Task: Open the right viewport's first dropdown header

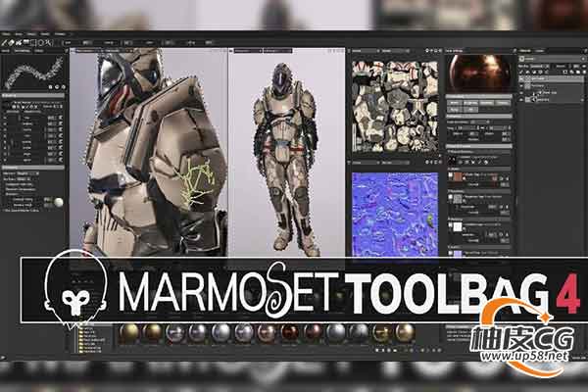Action: [248, 50]
